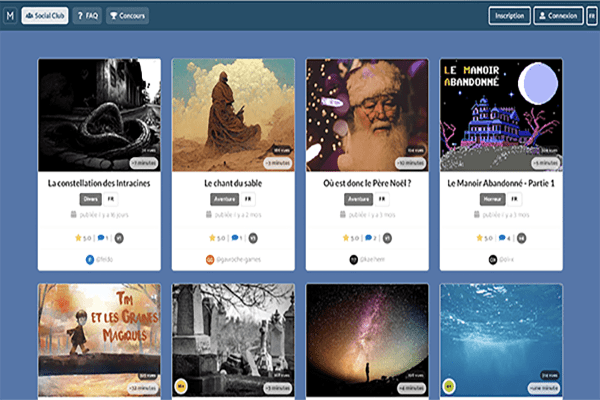Image resolution: width=600 pixels, height=400 pixels.
Task: Click calendar icon on La constellation card
Action: pos(73,214)
